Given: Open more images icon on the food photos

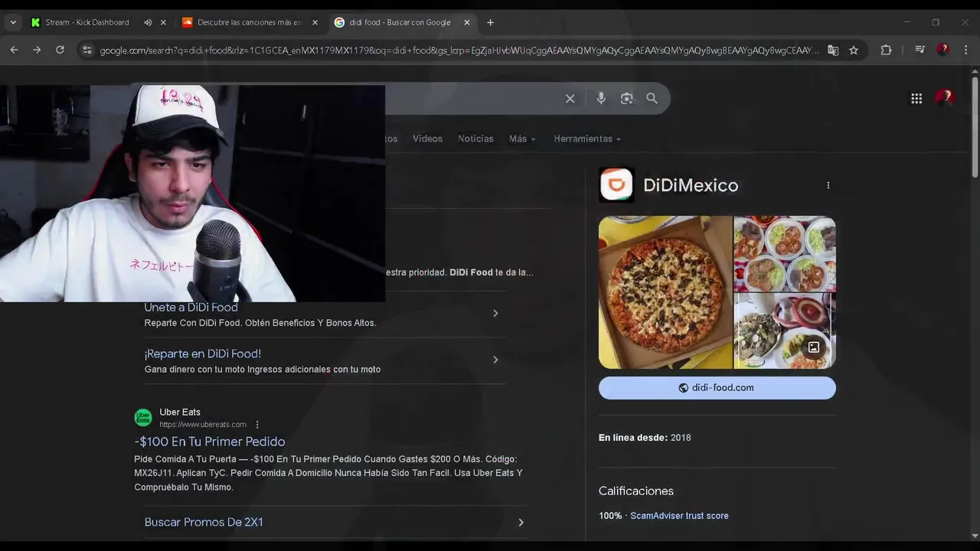Looking at the screenshot, I should click(814, 347).
